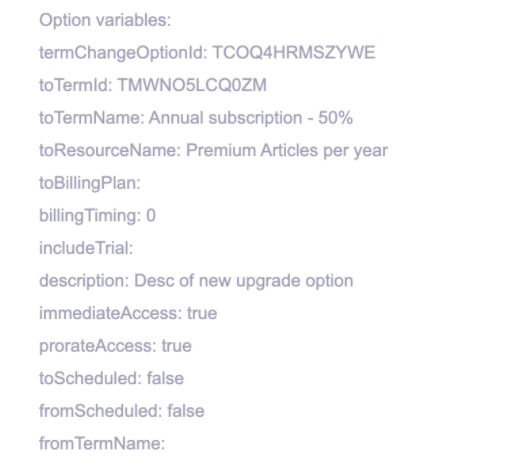Click the termChangeOptionId label
This screenshot has width=510, height=470.
pyautogui.click(x=124, y=53)
